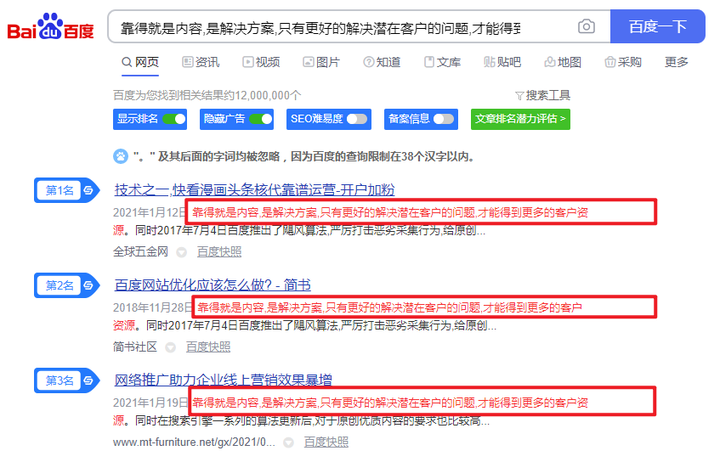Screen dimensions: 720x462
Task: Click the Baidu logo
Action: click(x=51, y=26)
